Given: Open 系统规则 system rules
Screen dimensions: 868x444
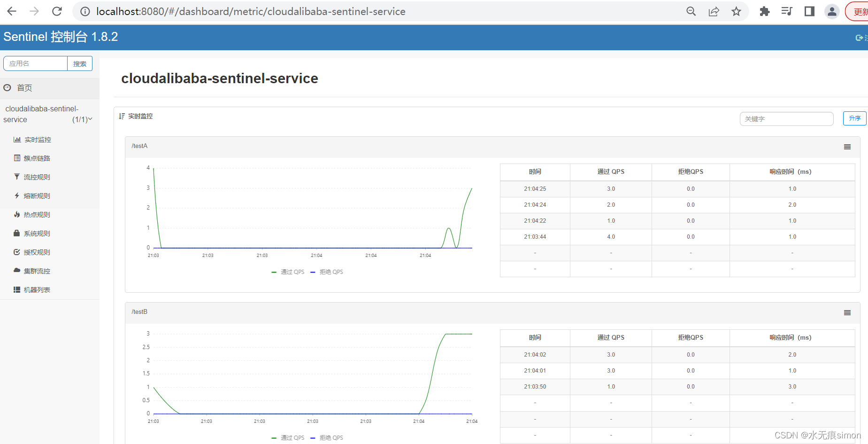Looking at the screenshot, I should coord(37,234).
